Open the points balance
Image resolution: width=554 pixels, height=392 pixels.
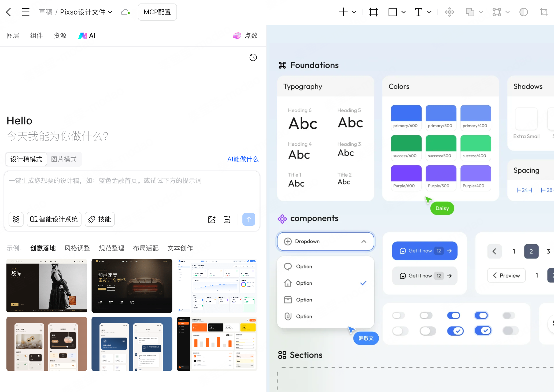point(245,36)
